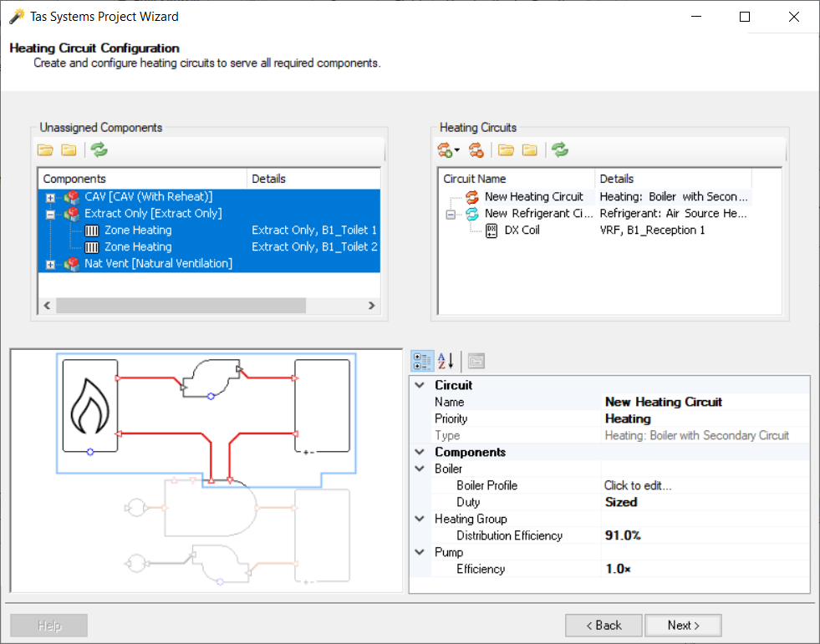Click 'Heating: Boiler with Secondary Circuit' type value
The height and width of the screenshot is (644, 820).
(x=696, y=435)
